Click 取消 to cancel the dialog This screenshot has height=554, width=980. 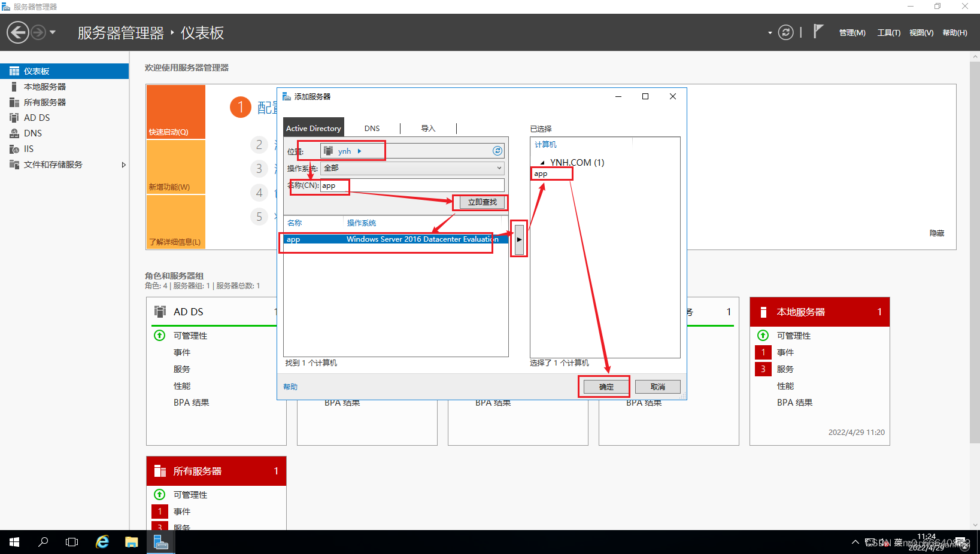pos(657,386)
